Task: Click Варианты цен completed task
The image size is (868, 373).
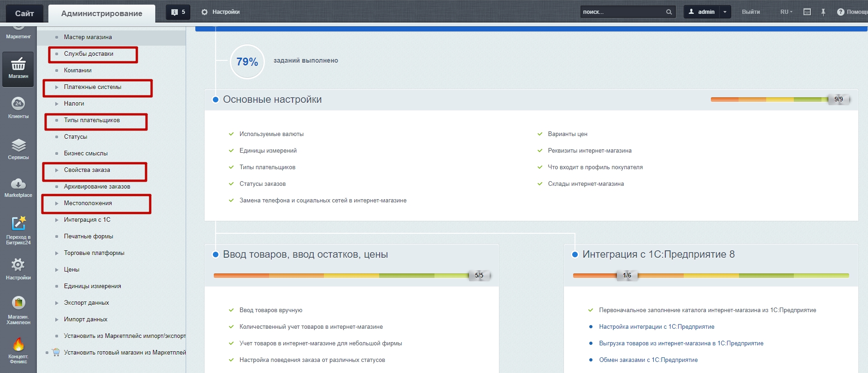Action: click(567, 134)
